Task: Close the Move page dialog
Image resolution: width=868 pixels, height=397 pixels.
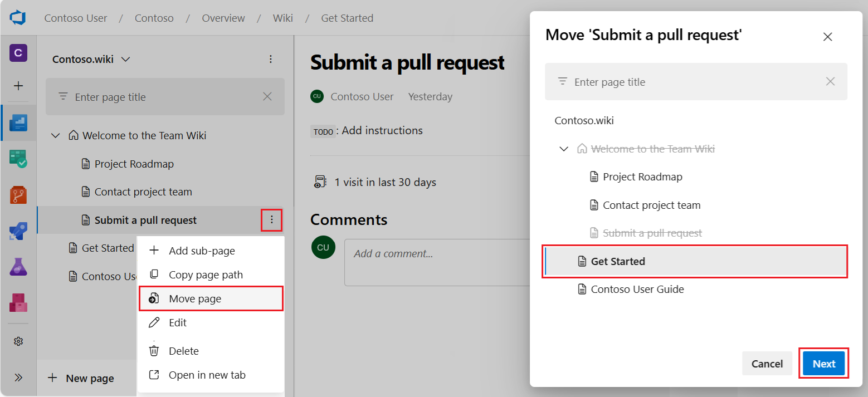Action: pos(828,37)
